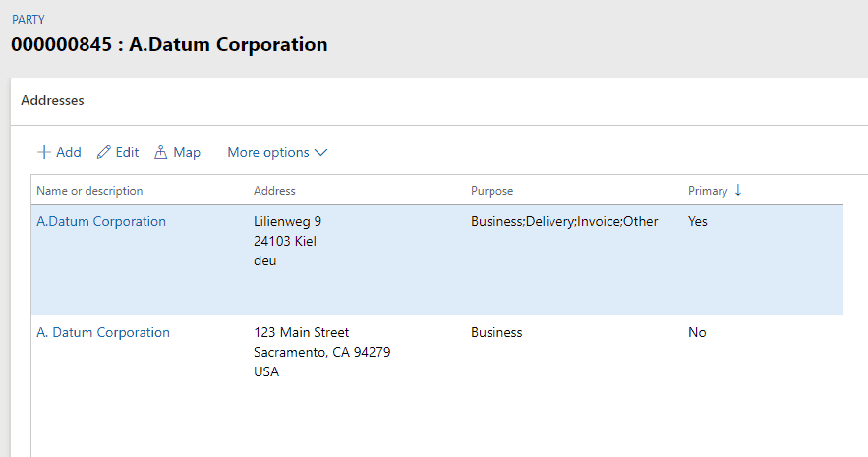Sort by the Primary column header
Viewport: 868px width, 457px height.
pos(708,191)
